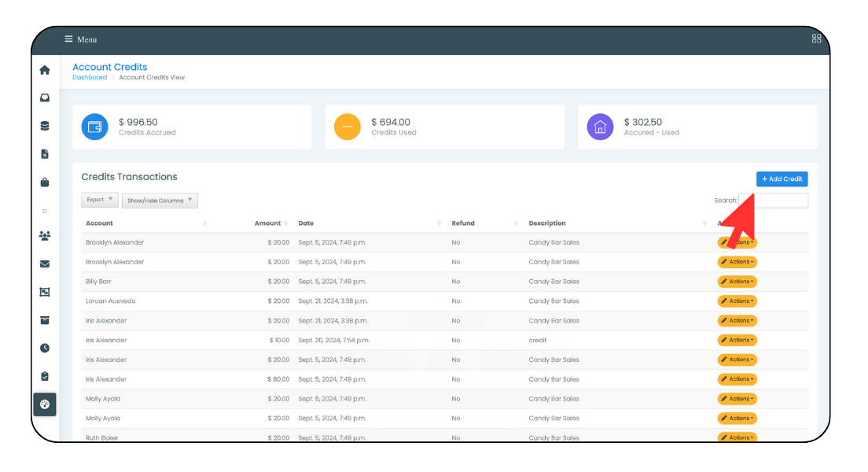
Task: Click the orange minus Credits Used icon
Action: click(347, 127)
